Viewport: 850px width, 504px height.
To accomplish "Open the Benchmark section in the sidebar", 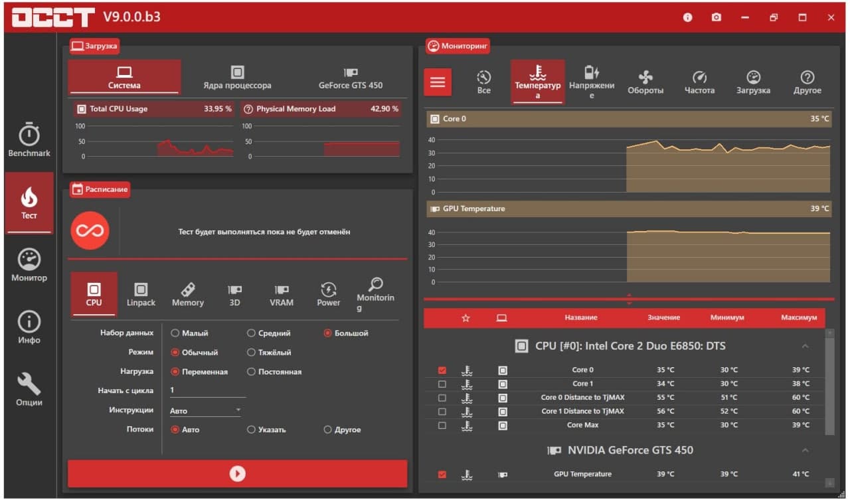I will coord(29,140).
